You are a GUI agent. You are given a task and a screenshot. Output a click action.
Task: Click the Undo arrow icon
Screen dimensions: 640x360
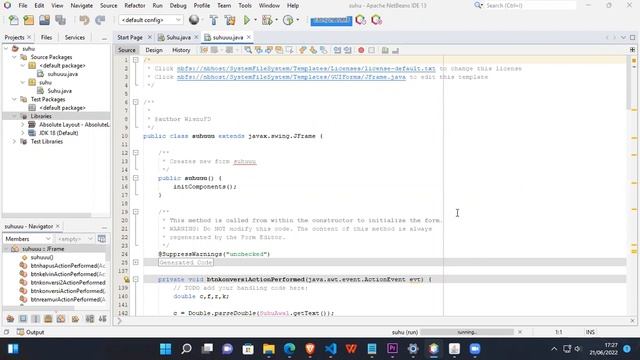click(84, 20)
